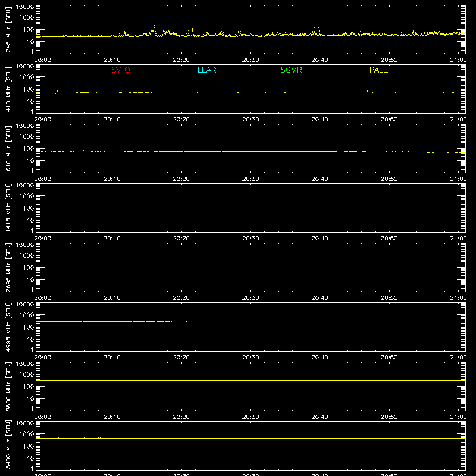Click the 10000 tick value on the 2695 MHz axis
The height and width of the screenshot is (476, 476).
tap(25, 245)
